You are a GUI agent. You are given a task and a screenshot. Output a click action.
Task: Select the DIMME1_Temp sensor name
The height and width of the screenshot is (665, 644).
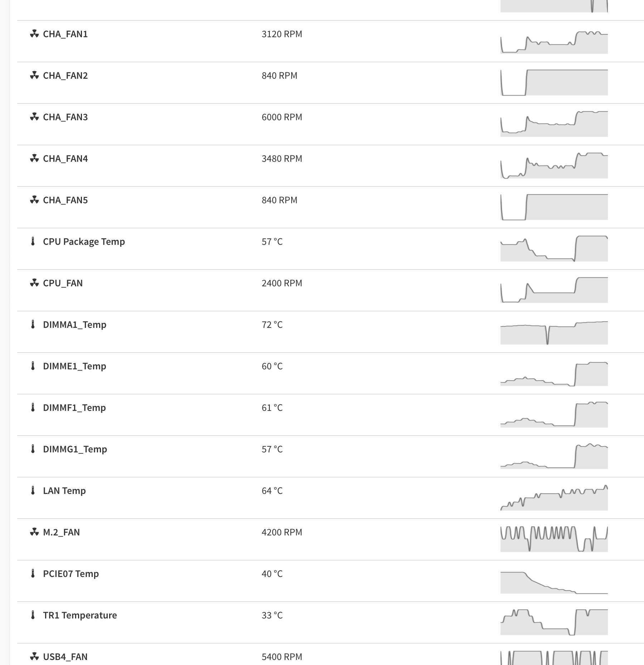tap(74, 366)
